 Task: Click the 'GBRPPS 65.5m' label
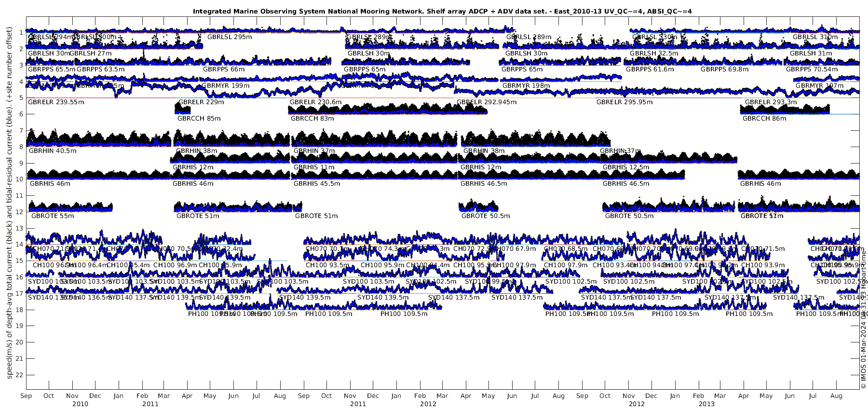pyautogui.click(x=52, y=69)
